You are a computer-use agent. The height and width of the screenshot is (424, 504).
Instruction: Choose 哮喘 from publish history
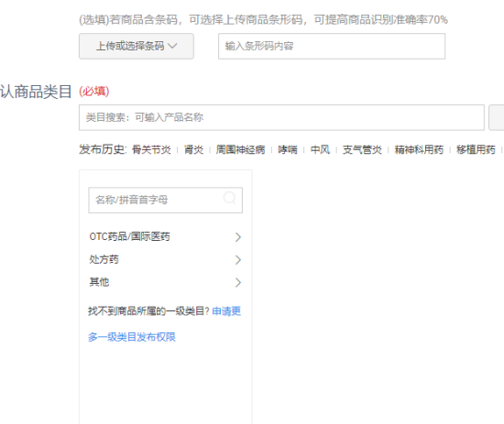[288, 149]
